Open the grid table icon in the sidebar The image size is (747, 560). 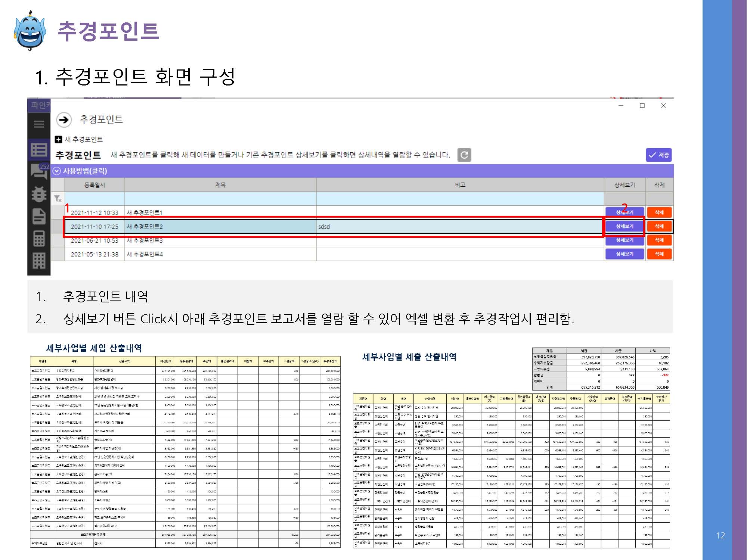(39, 261)
